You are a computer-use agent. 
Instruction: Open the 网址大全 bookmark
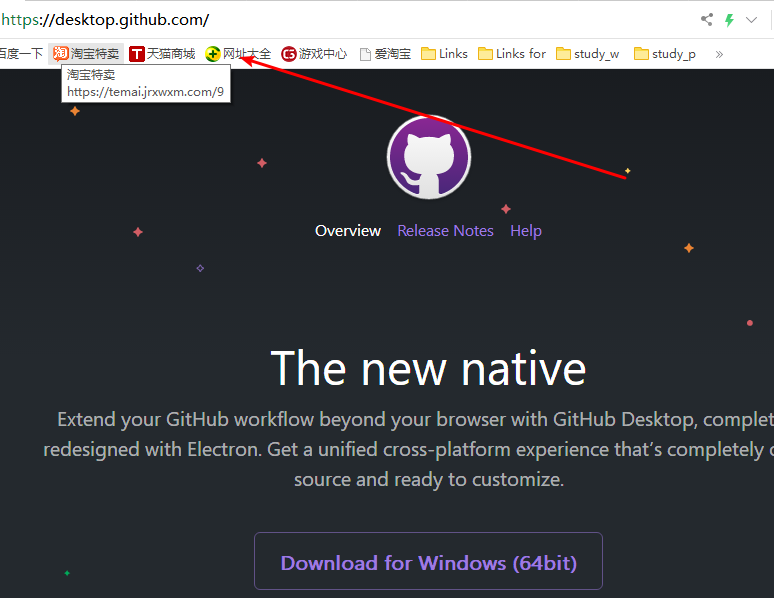tap(238, 53)
